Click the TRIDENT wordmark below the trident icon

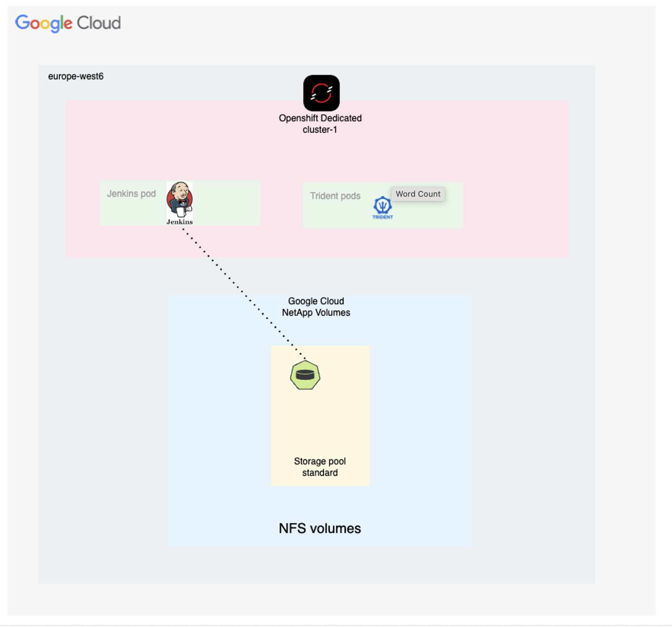click(383, 217)
